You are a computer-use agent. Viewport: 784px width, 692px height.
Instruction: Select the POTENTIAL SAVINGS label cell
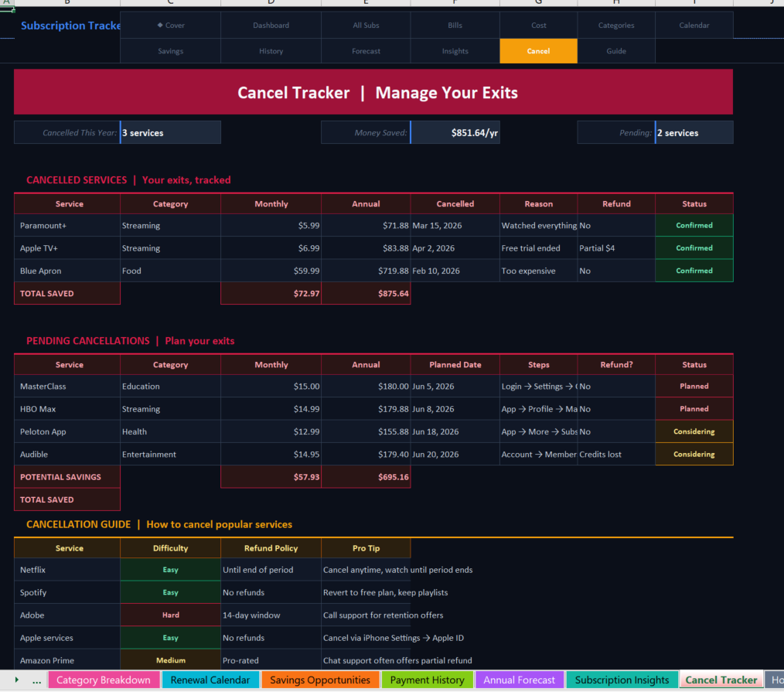[67, 477]
